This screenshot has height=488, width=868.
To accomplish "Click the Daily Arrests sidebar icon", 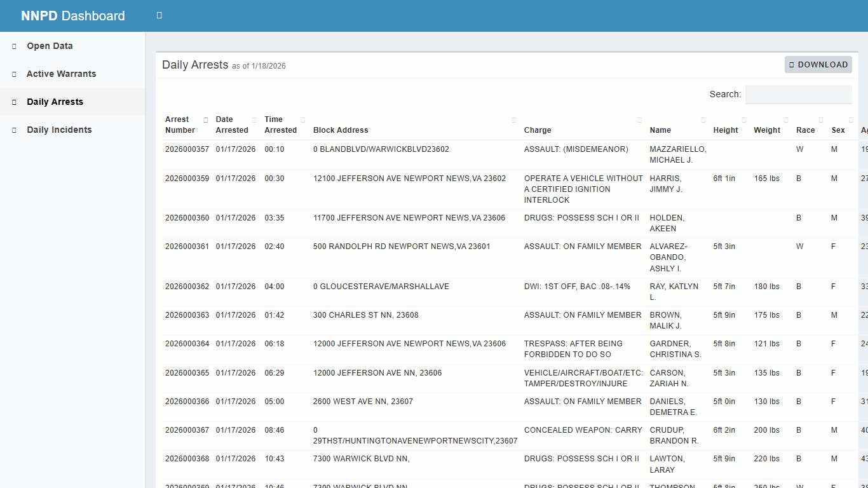I will click(13, 102).
